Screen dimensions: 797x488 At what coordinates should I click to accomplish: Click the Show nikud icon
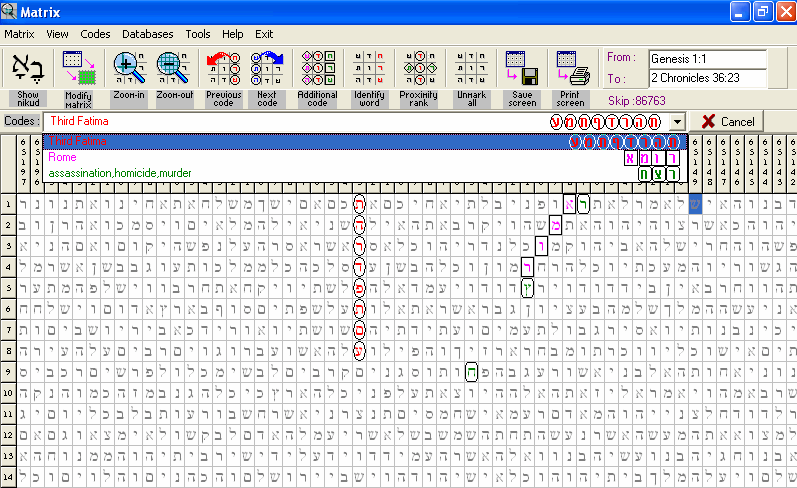(27, 68)
